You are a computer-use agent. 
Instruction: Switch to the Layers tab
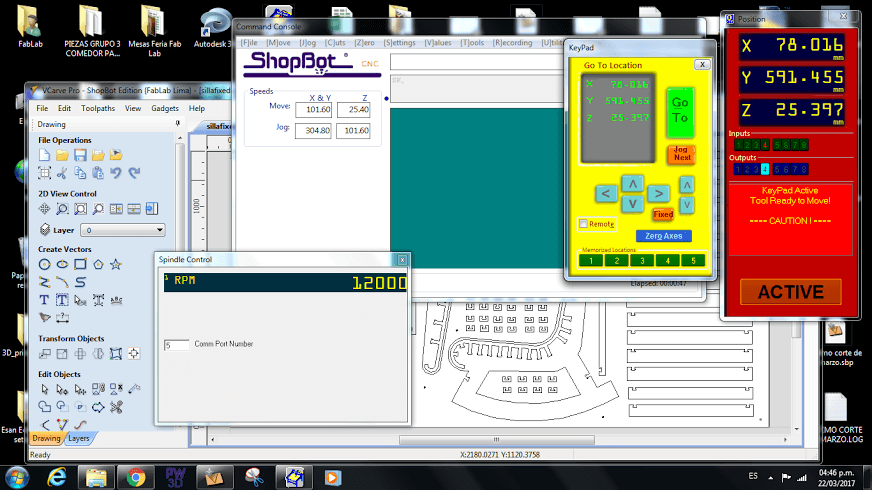click(x=78, y=438)
